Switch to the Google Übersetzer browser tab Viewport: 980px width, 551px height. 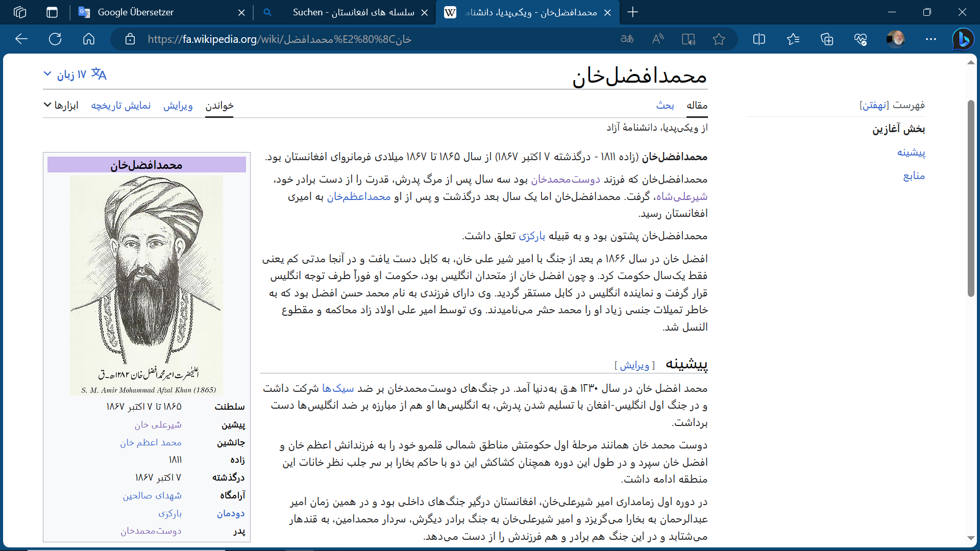tap(136, 12)
